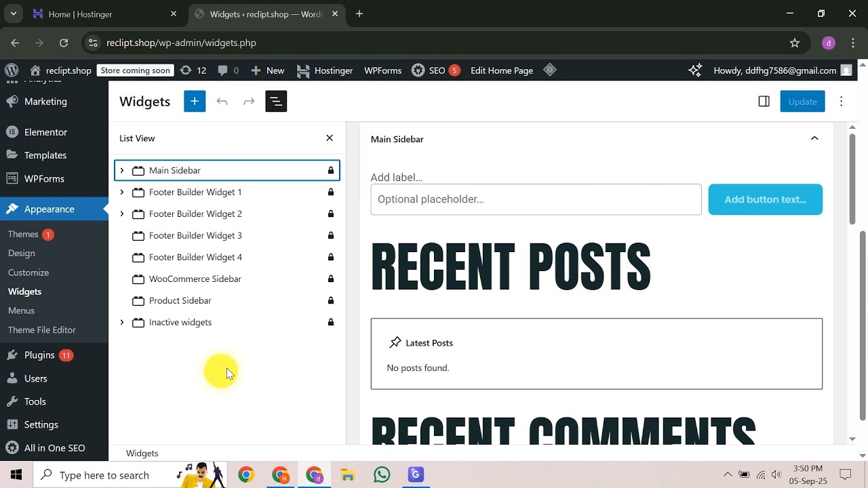Viewport: 868px width, 488px height.
Task: Select Product Sidebar in list view
Action: click(x=227, y=300)
